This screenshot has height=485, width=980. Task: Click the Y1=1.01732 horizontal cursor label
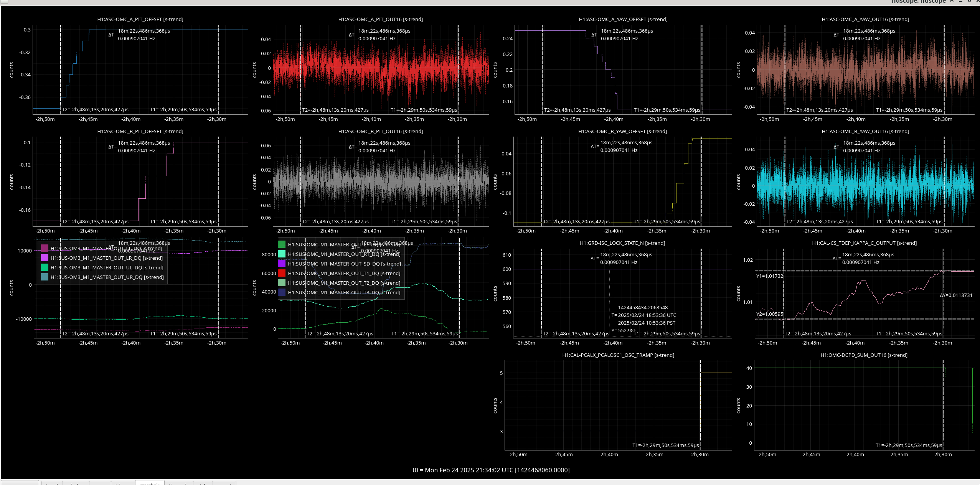coord(769,276)
